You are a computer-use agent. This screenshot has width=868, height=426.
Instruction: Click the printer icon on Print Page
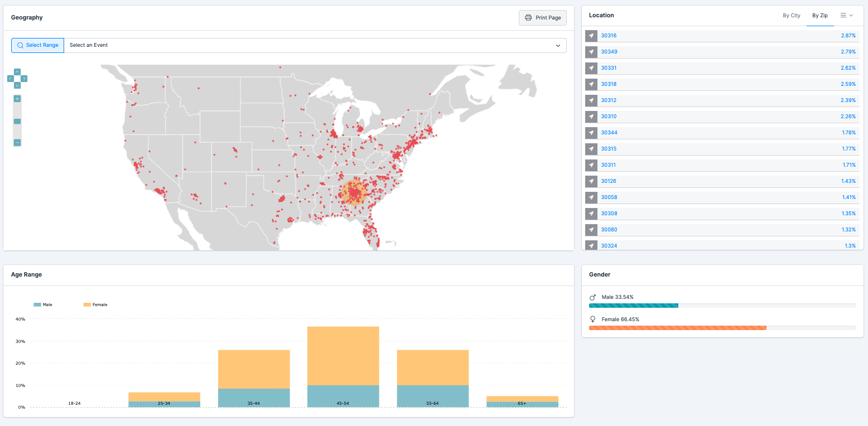click(x=528, y=17)
